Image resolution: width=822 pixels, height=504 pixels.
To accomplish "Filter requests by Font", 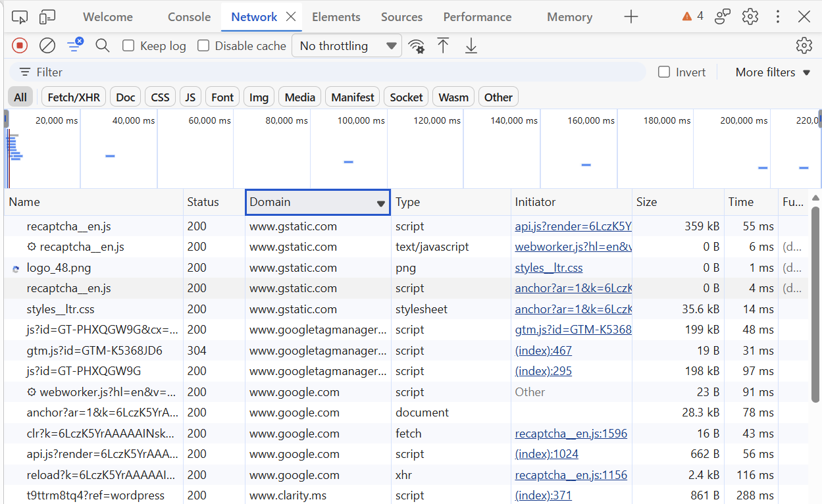I will [222, 97].
